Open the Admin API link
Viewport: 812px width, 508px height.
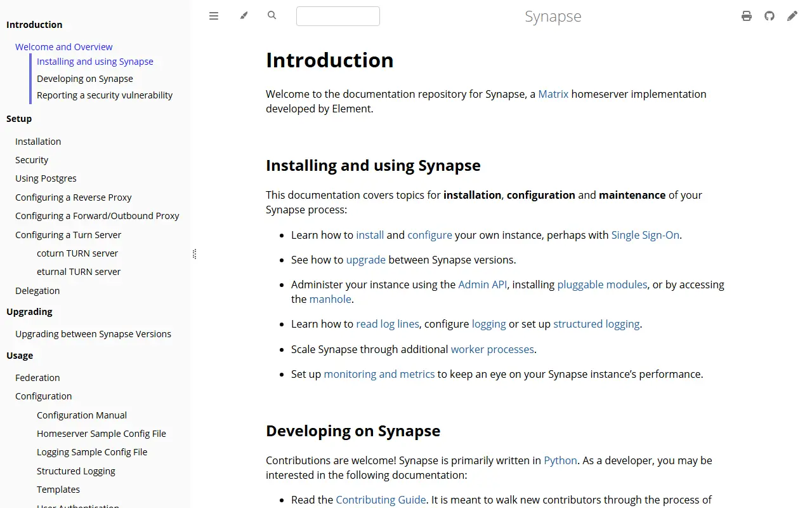[x=483, y=284]
